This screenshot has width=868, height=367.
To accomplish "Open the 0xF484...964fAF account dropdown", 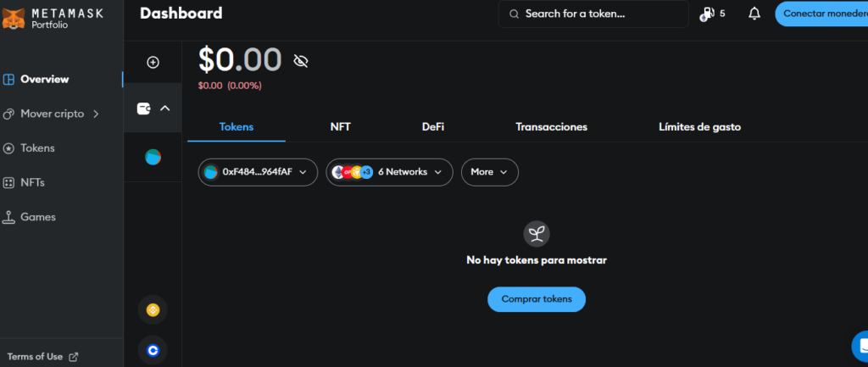I will coord(258,172).
